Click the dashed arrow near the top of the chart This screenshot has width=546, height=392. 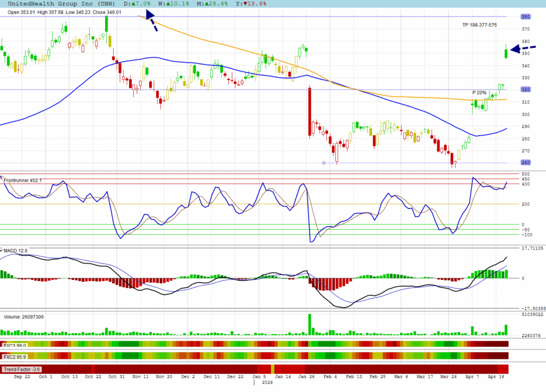pyautogui.click(x=151, y=20)
